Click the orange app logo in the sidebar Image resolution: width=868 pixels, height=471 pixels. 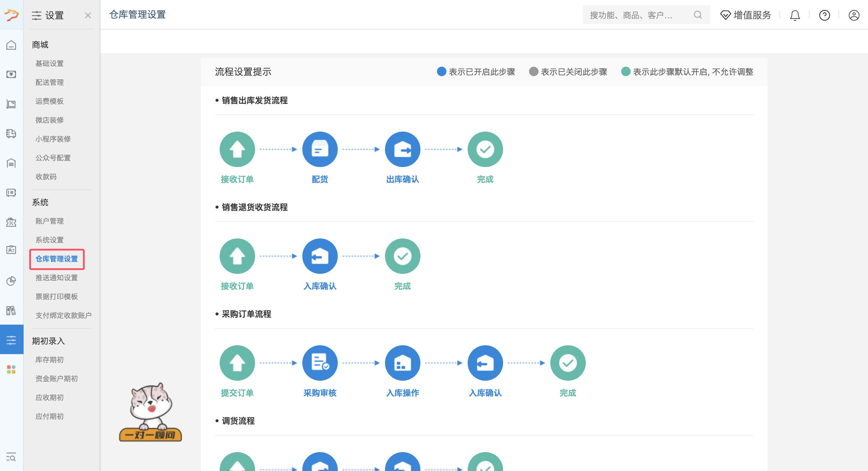[x=12, y=15]
